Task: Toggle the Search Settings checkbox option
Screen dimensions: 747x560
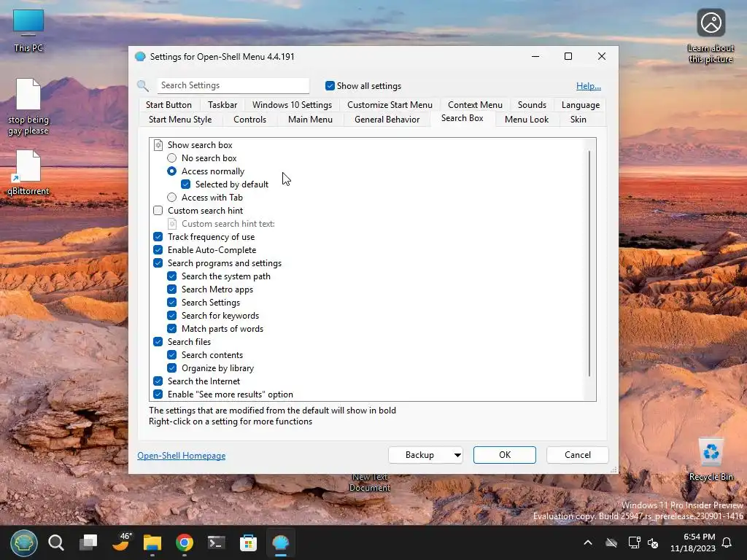Action: click(x=172, y=303)
